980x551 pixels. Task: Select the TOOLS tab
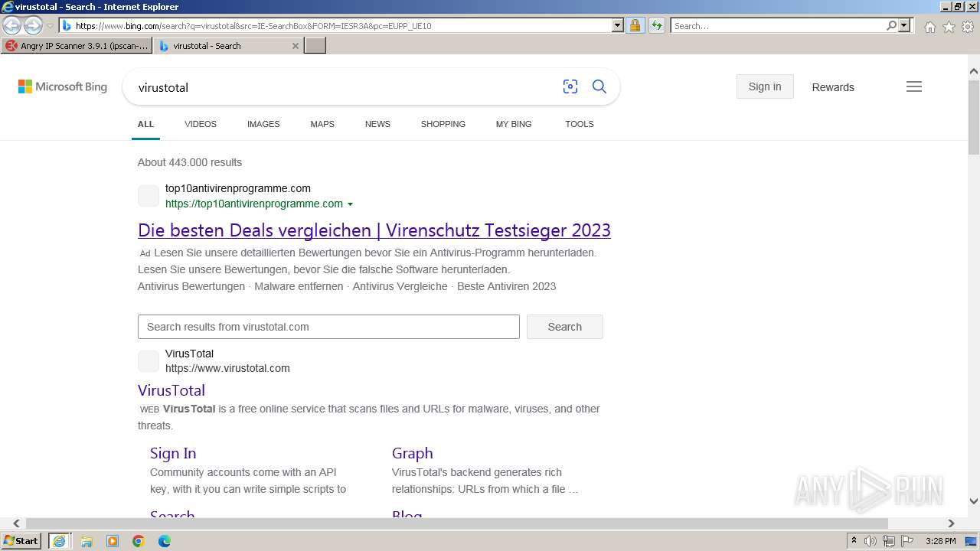point(580,124)
